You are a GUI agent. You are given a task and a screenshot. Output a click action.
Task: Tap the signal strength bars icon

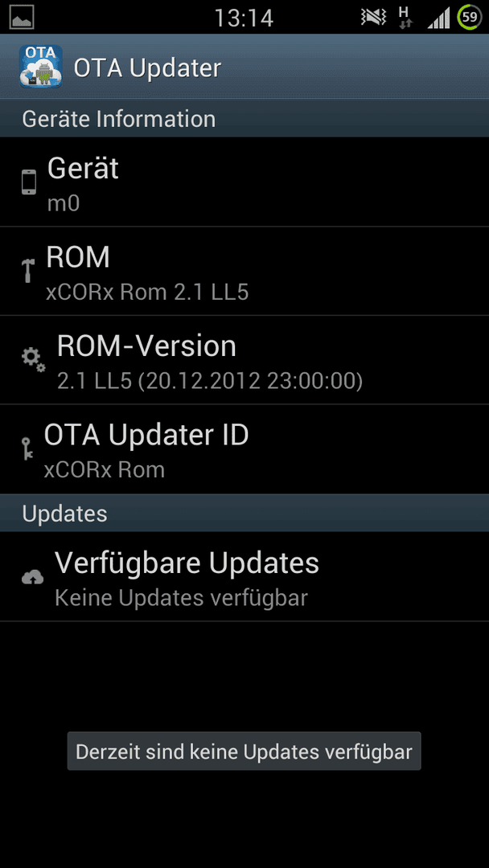pyautogui.click(x=438, y=18)
